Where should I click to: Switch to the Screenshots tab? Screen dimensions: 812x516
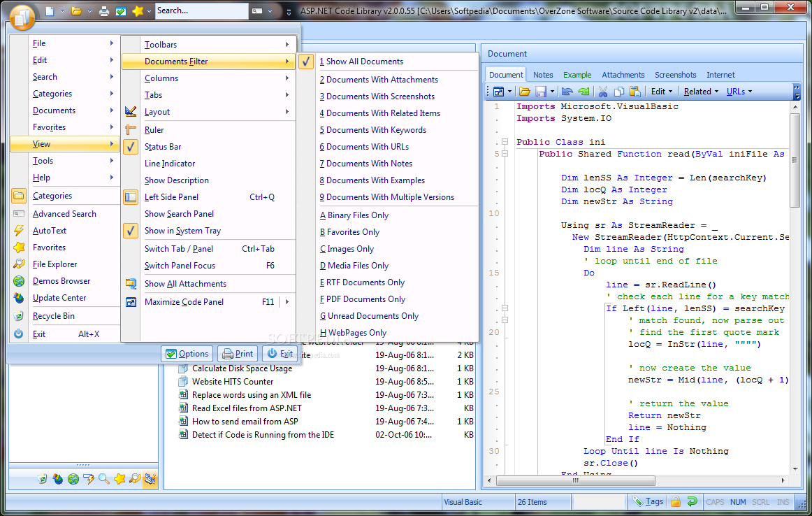coord(675,75)
